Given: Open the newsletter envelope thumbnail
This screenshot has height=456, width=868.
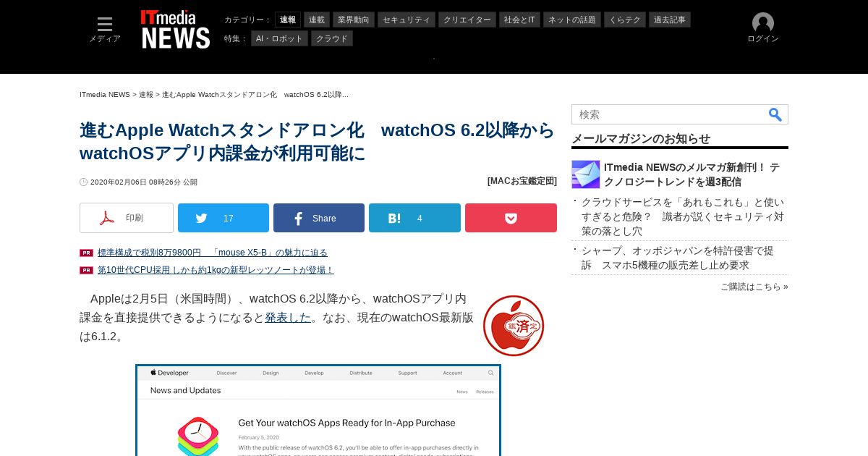Looking at the screenshot, I should pyautogui.click(x=586, y=174).
